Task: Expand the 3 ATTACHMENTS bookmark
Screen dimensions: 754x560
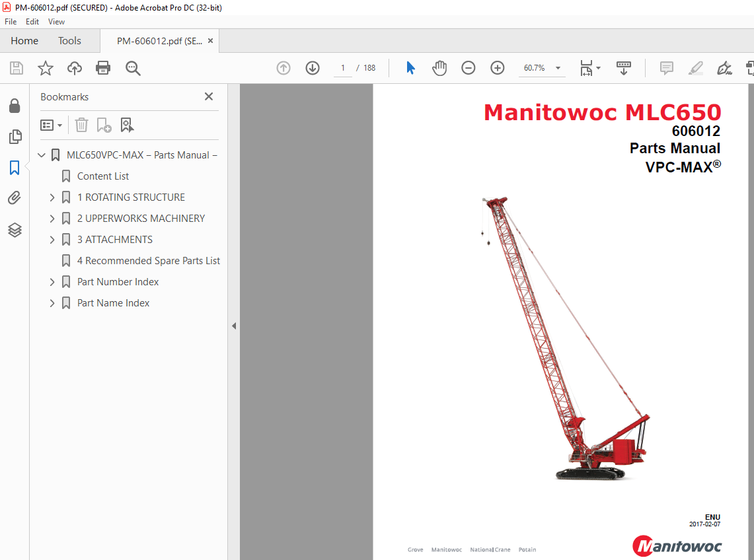Action: 52,240
